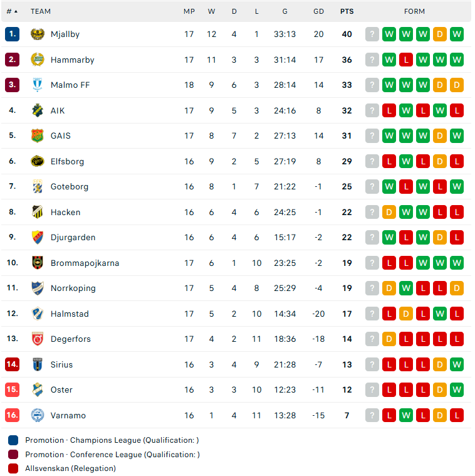The image size is (475, 476).
Task: Click the red Relegation legend swatch
Action: pos(13,468)
